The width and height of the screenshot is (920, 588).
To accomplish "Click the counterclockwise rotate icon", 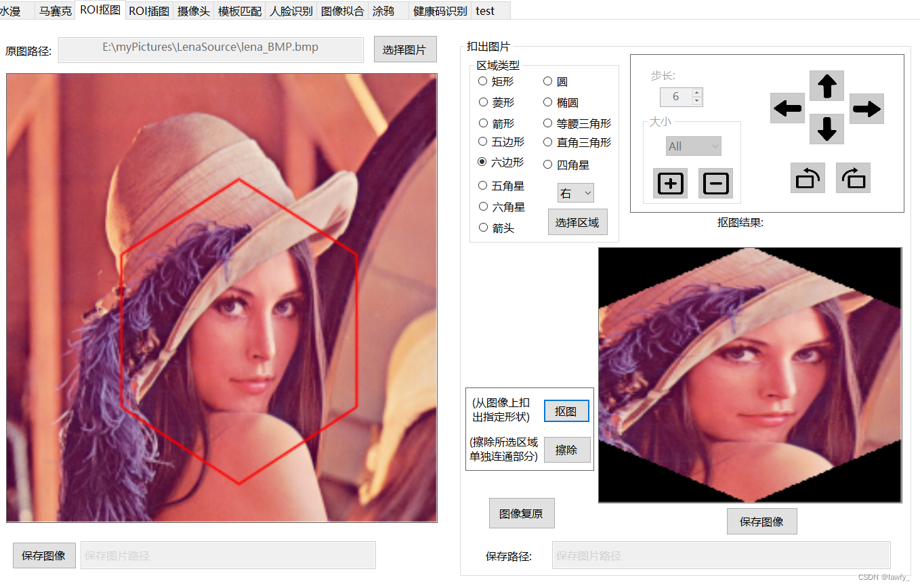I will [x=808, y=177].
